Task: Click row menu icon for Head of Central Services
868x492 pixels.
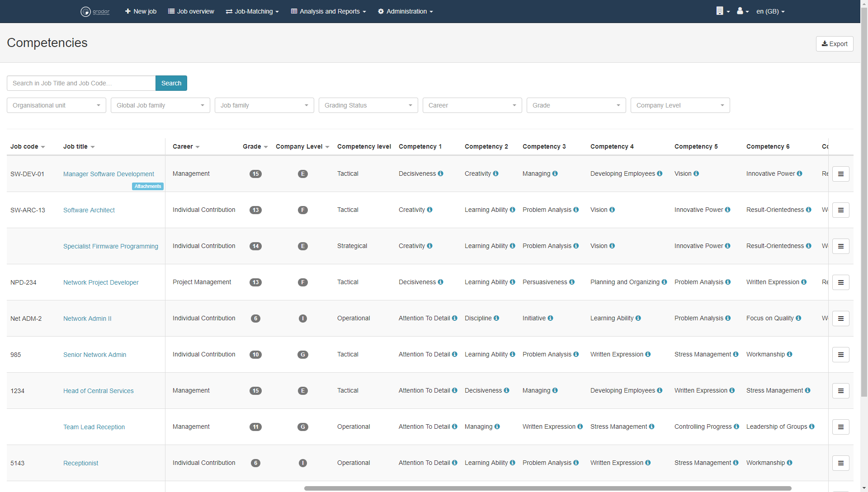Action: tap(840, 391)
